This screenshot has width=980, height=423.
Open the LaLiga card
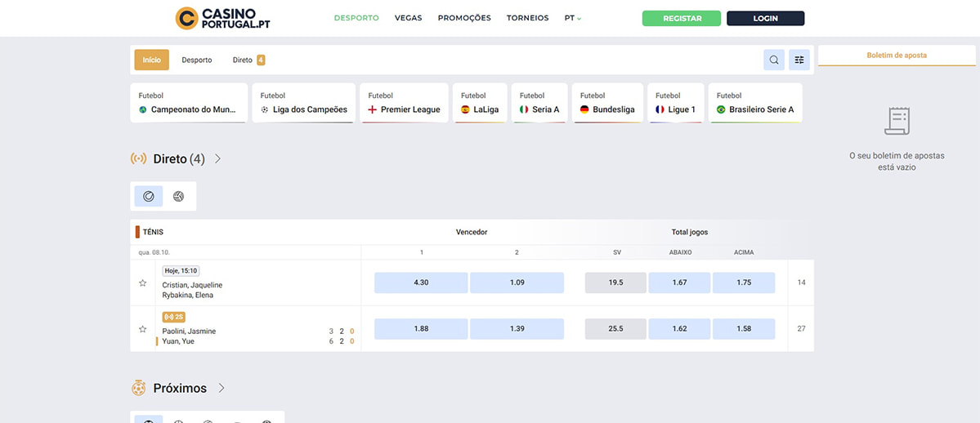point(480,103)
